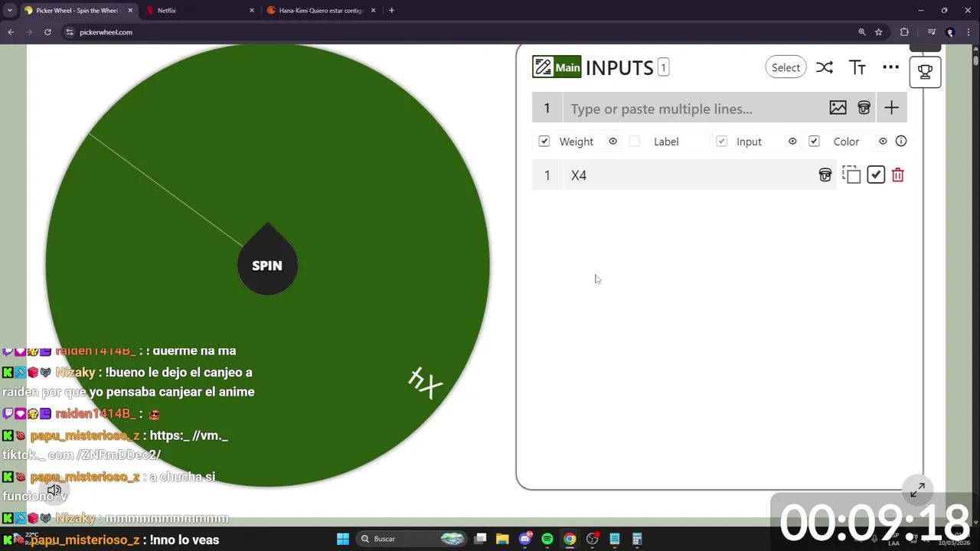The height and width of the screenshot is (551, 980).
Task: Toggle the Color checkbox
Action: point(814,142)
